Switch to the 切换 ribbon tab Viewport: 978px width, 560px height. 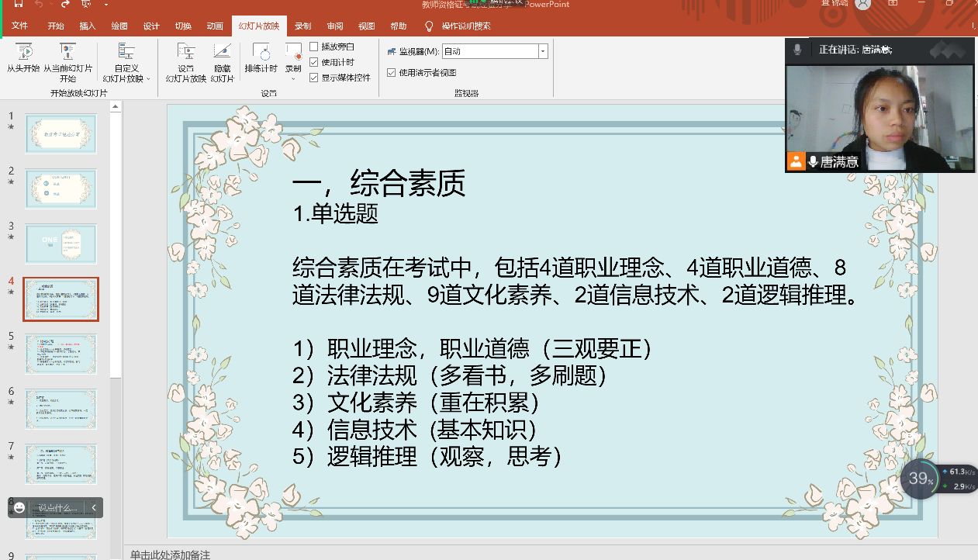coord(183,26)
